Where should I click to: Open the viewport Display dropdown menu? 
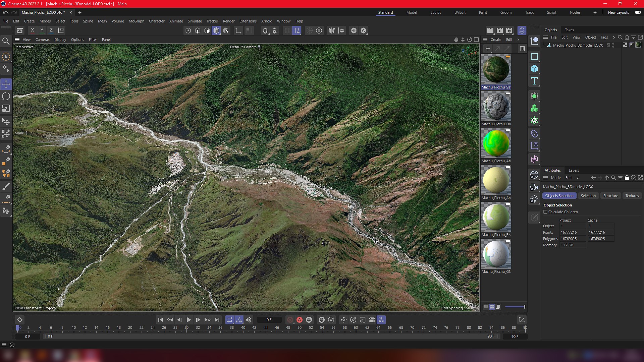coord(60,40)
